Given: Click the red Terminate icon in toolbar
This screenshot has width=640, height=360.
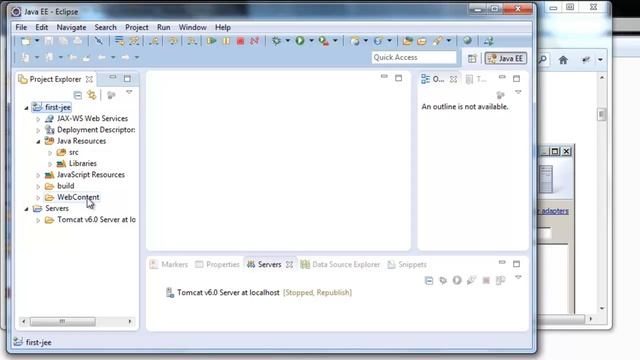Looking at the screenshot, I should coord(240,41).
